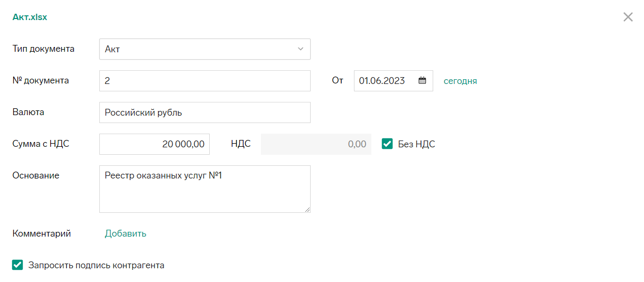Open the Акт.xlsx file name link
The width and height of the screenshot is (644, 282).
[x=30, y=17]
